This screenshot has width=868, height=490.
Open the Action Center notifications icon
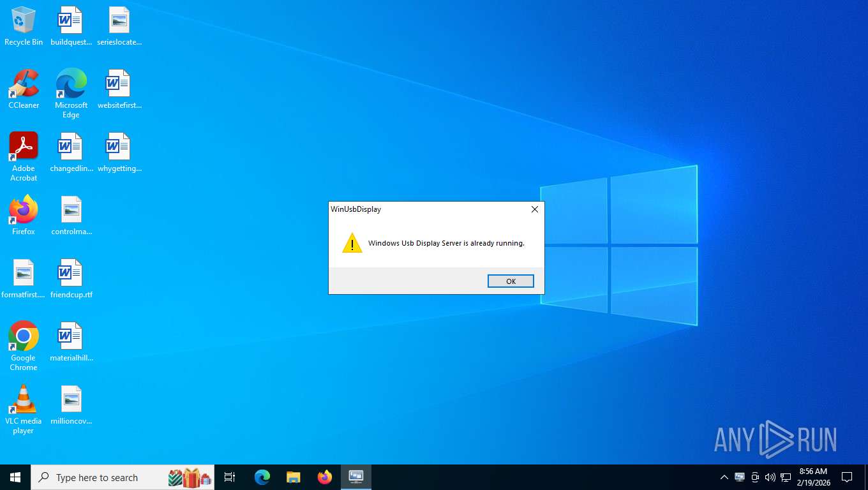click(847, 477)
